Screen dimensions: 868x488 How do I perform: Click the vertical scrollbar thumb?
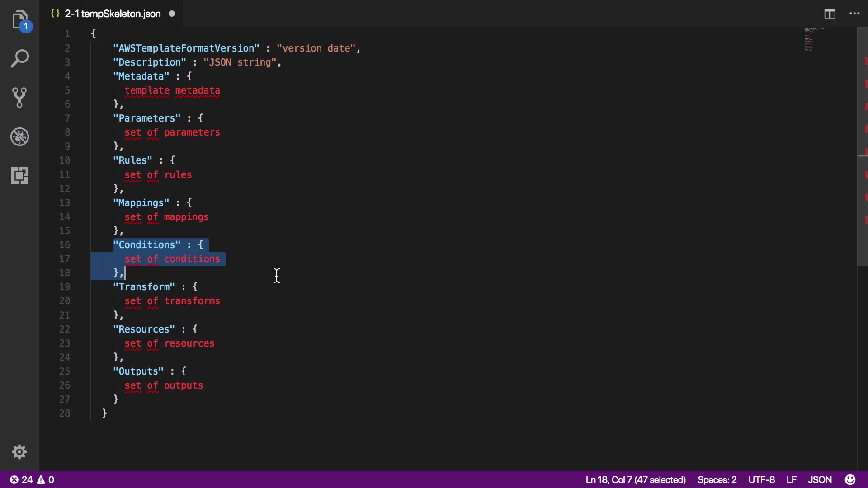862,145
